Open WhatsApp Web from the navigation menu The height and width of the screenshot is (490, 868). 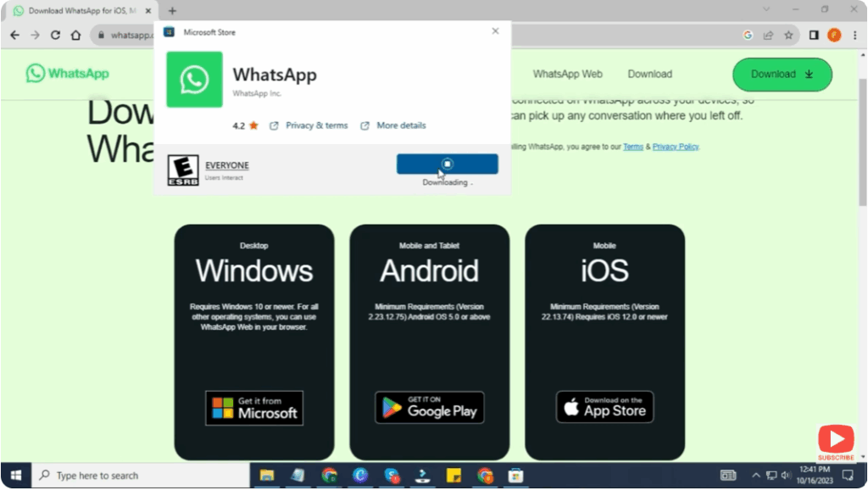point(566,74)
